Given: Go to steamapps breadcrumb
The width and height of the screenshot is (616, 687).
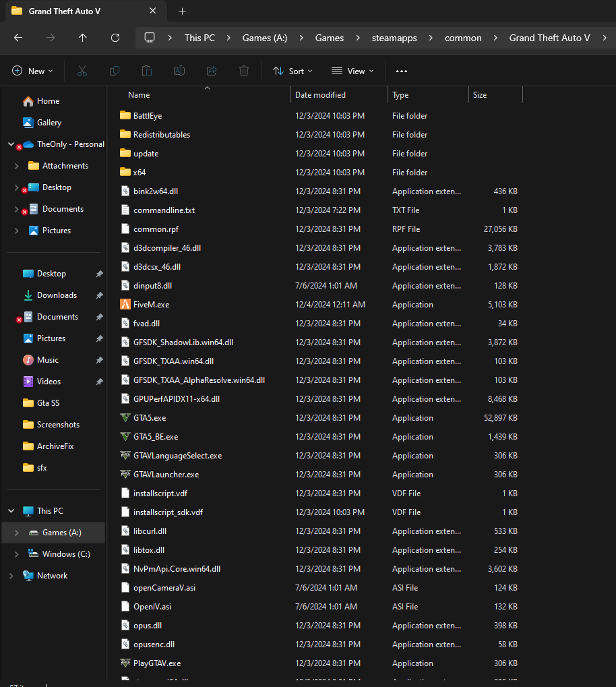Looking at the screenshot, I should tap(394, 38).
